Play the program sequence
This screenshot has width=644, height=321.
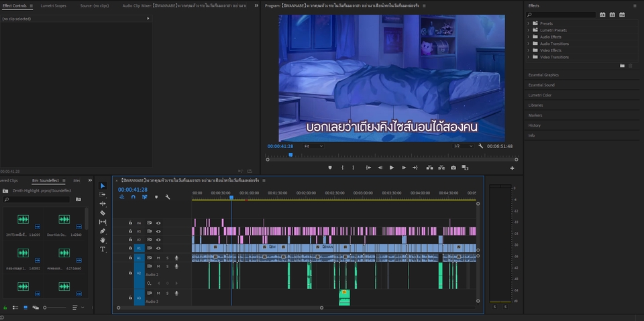pos(391,168)
